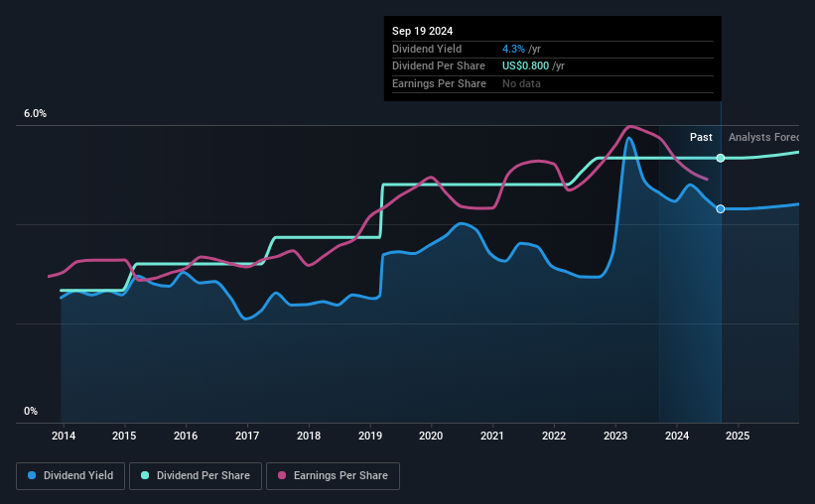The image size is (815, 504).
Task: Select the blue Dividend Yield data point marker
Action: 721,209
